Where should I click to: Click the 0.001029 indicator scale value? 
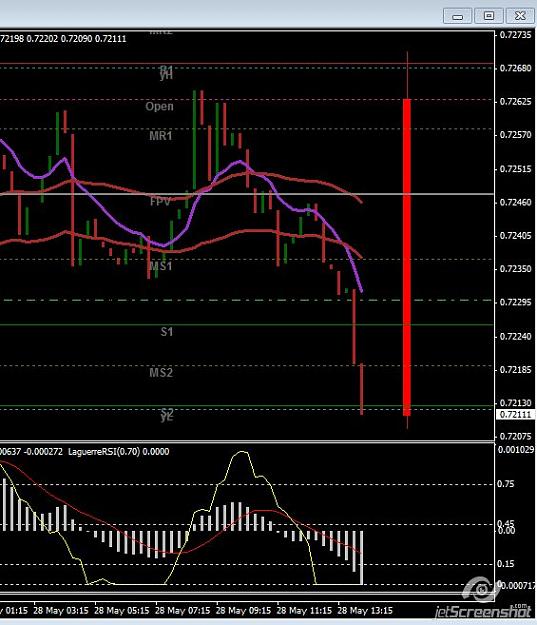(516, 450)
